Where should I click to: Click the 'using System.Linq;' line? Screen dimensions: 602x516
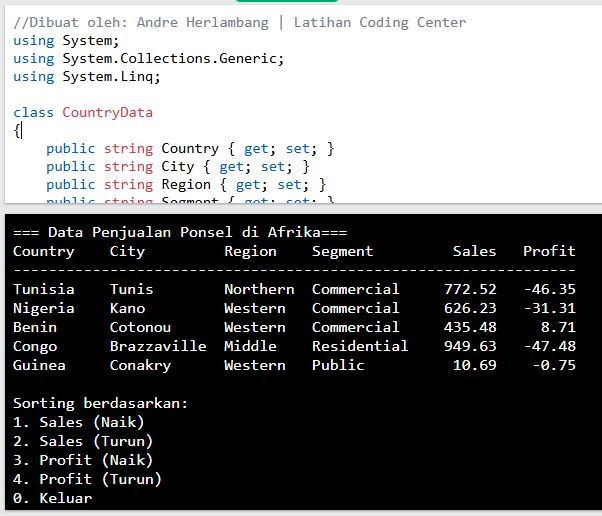coord(87,76)
